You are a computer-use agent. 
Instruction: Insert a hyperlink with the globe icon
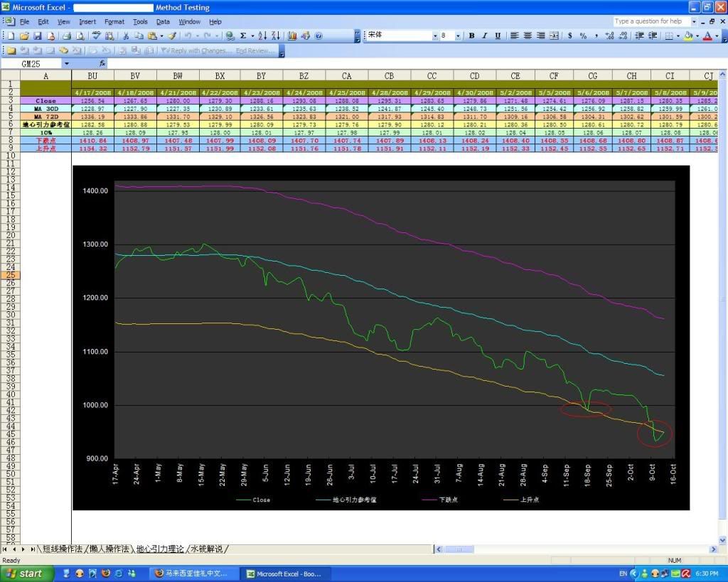click(x=230, y=36)
